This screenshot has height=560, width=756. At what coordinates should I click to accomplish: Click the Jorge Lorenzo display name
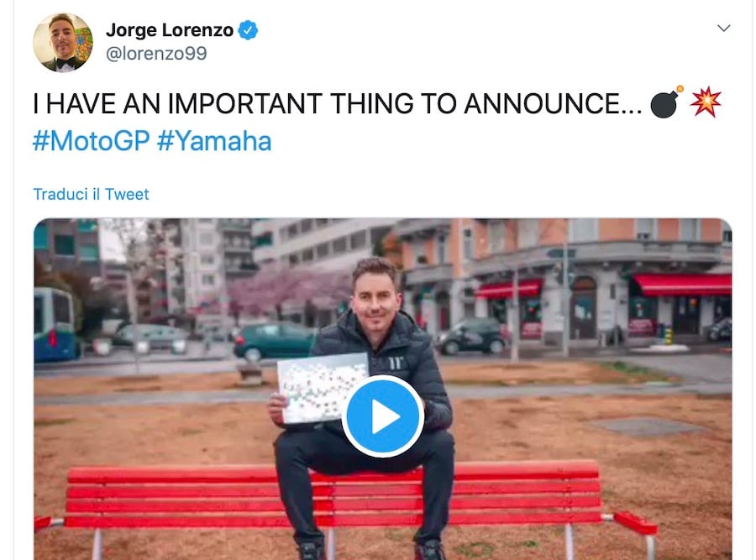[170, 30]
